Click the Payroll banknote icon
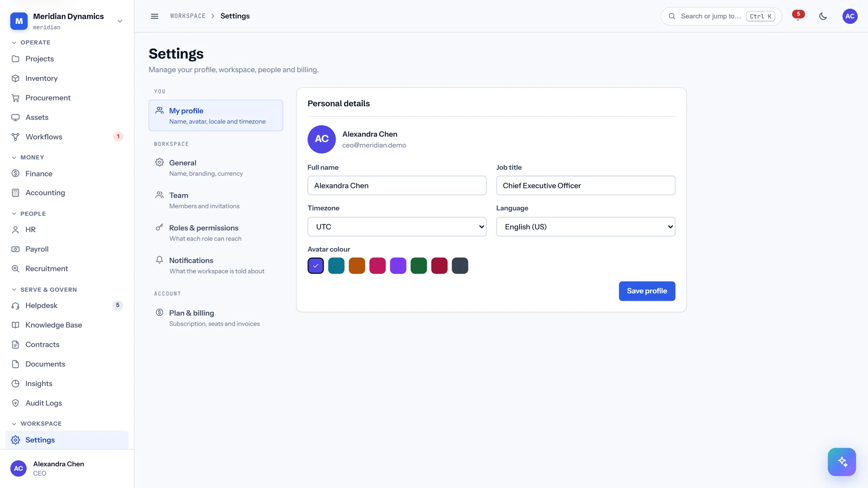This screenshot has height=488, width=868. 15,249
